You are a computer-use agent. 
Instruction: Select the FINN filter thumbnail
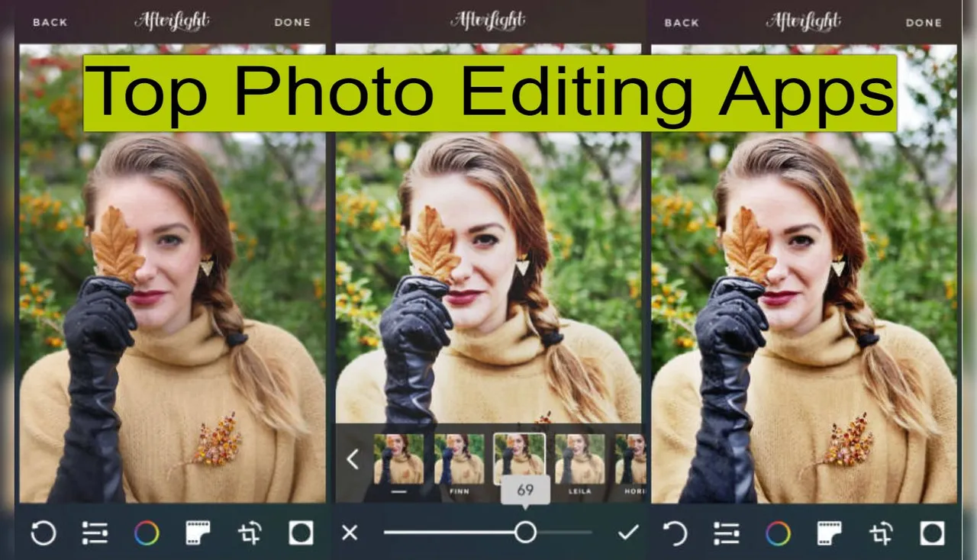click(459, 459)
